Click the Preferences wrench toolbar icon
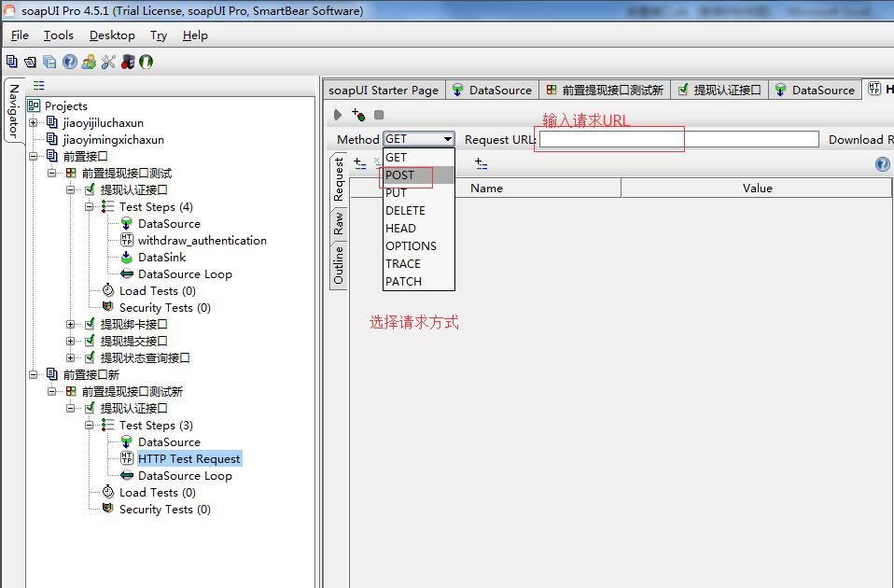This screenshot has width=894, height=588. tap(107, 62)
